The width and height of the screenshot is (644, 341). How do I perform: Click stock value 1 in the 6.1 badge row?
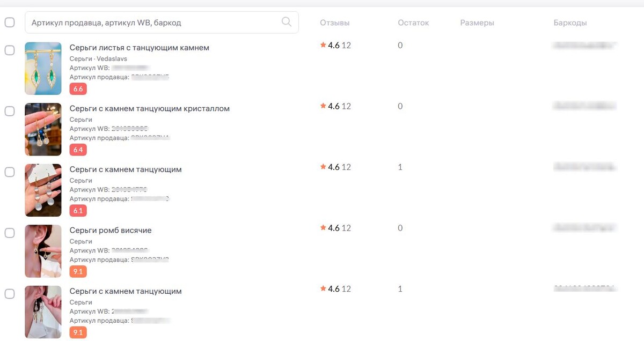pos(400,167)
